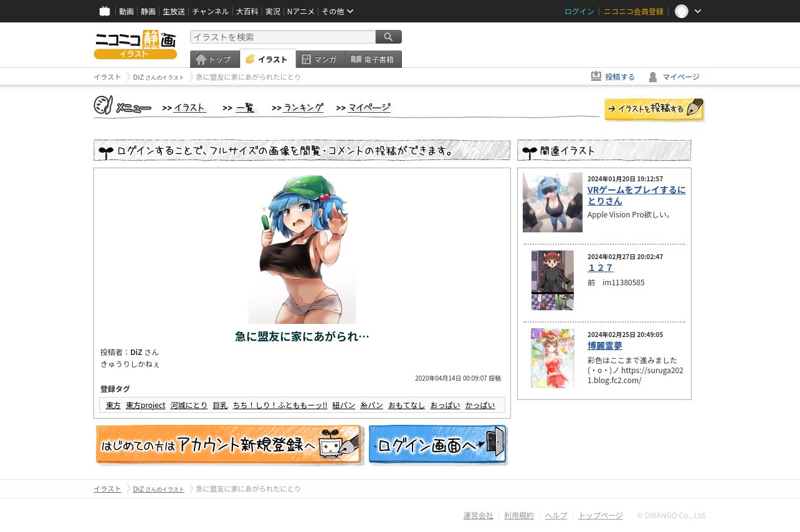Click the ログイン画面へ blue button
800x532 pixels.
pyautogui.click(x=438, y=445)
